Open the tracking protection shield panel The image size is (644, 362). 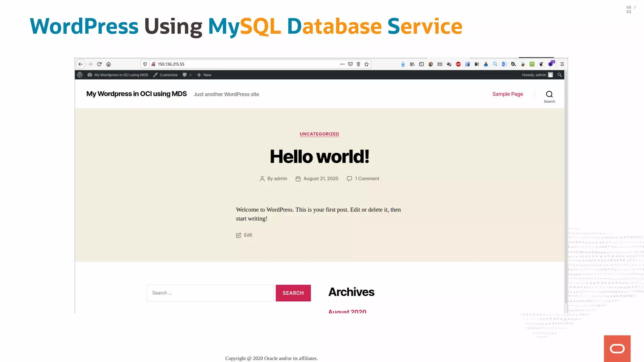(145, 64)
